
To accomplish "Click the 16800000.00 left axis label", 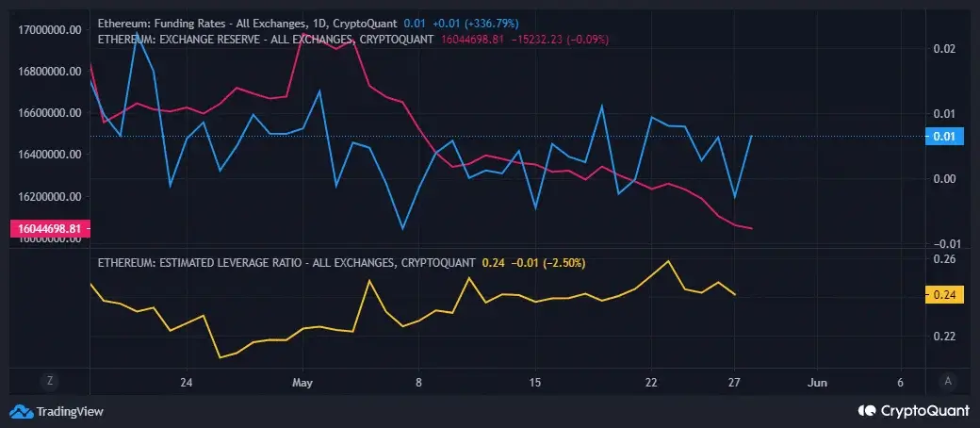I will [x=50, y=72].
